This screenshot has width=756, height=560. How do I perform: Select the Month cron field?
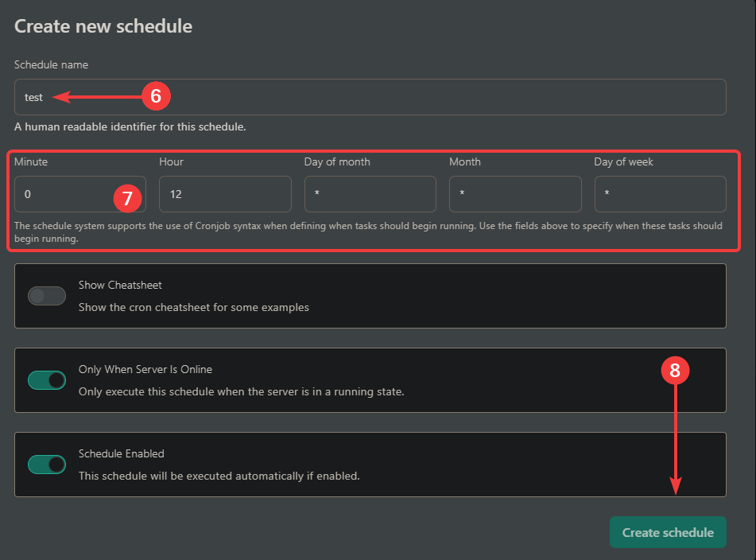point(515,193)
